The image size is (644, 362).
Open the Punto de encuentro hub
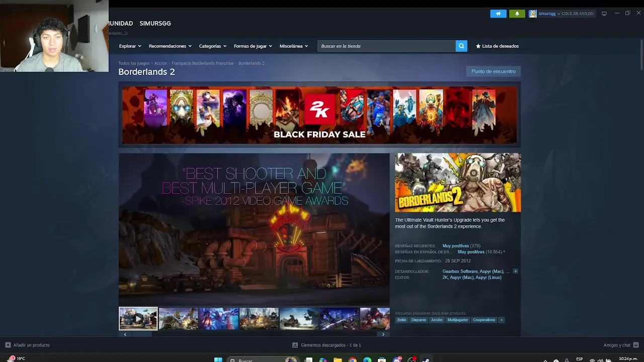pos(493,71)
